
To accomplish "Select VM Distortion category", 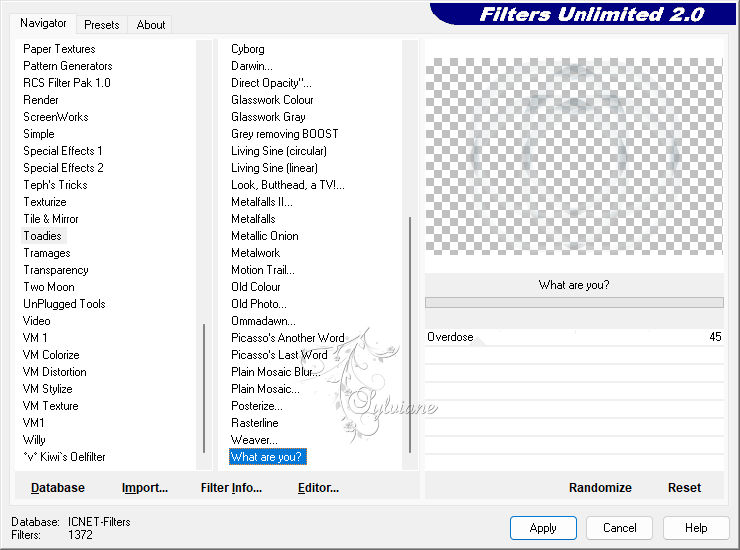I will (54, 372).
